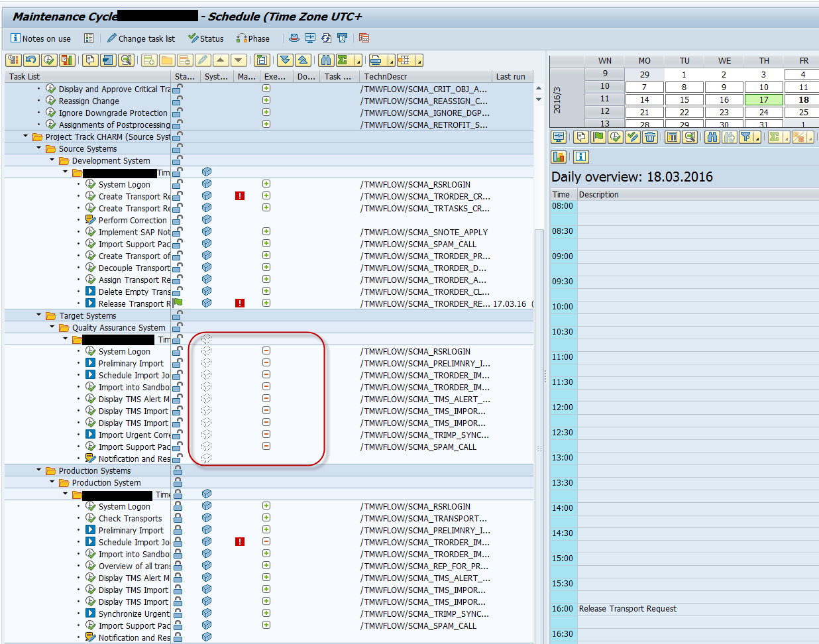Click the clock-with-checkmark schedule icon in task list toolbar
819x644 pixels.
tap(49, 60)
